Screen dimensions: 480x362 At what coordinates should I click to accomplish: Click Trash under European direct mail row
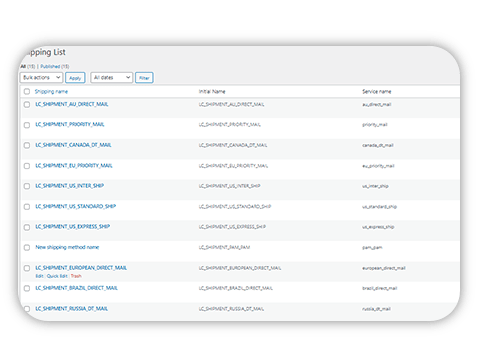pos(76,276)
